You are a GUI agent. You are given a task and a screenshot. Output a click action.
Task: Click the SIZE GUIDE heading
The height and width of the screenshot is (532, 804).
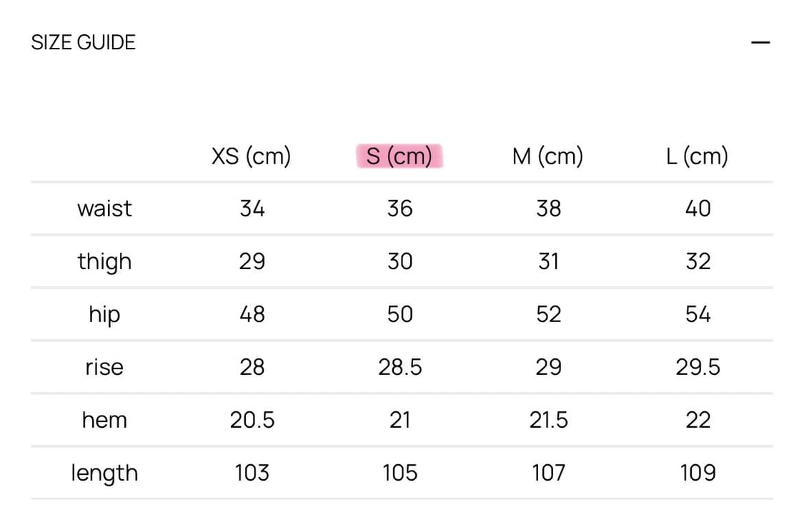[x=83, y=43]
